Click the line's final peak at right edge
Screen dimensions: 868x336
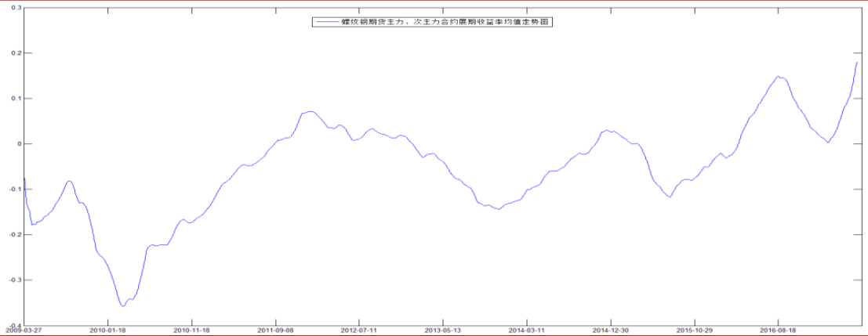pos(857,62)
